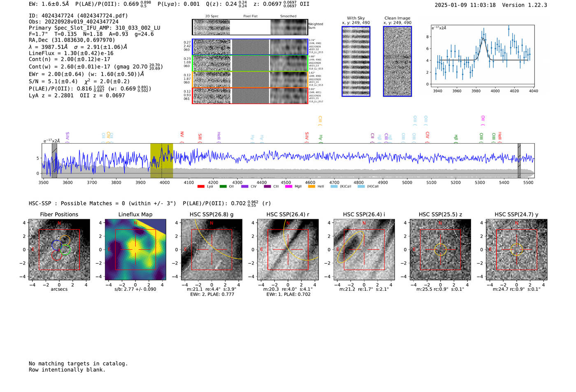Click the 'EWr: 2. PLAE: 0.777' caption
Viewport: 576px width, 392px height.
pyautogui.click(x=212, y=295)
